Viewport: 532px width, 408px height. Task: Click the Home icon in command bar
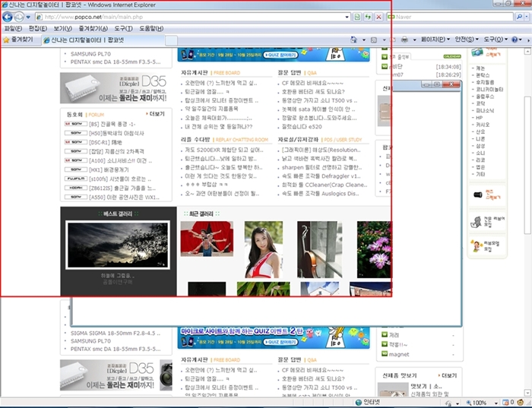353,40
